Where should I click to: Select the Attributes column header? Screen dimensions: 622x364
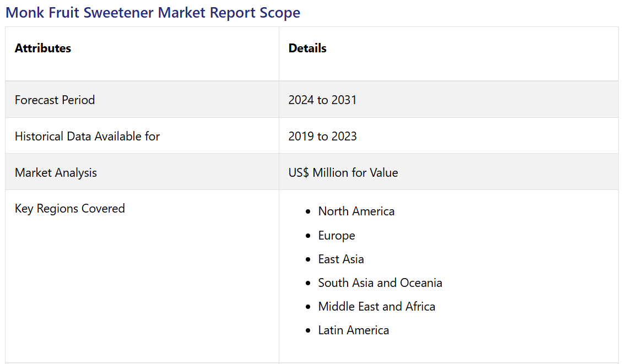pyautogui.click(x=43, y=48)
